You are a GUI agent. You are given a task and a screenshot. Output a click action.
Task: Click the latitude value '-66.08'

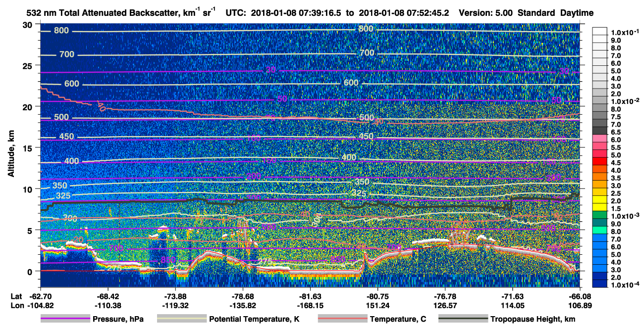pos(580,296)
